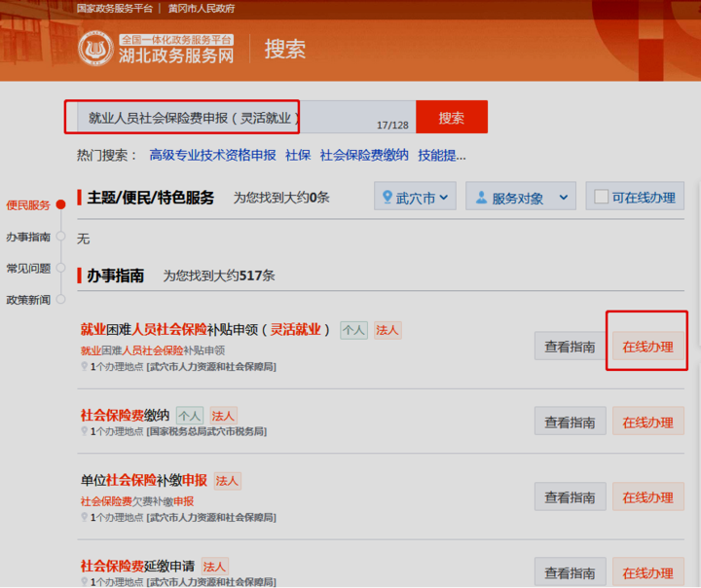Click the person icon beside 服务对象
The width and height of the screenshot is (701, 588).
pyautogui.click(x=480, y=198)
